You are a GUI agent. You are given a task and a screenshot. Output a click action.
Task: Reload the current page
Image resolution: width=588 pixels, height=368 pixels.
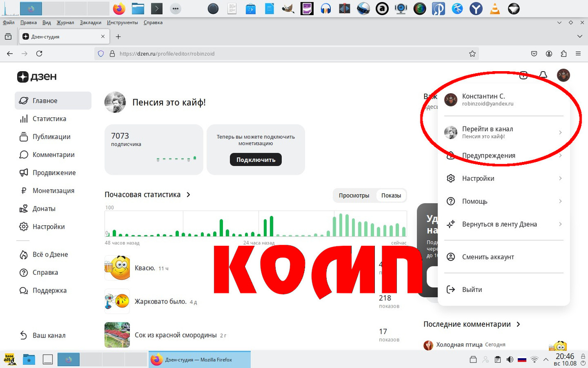39,53
